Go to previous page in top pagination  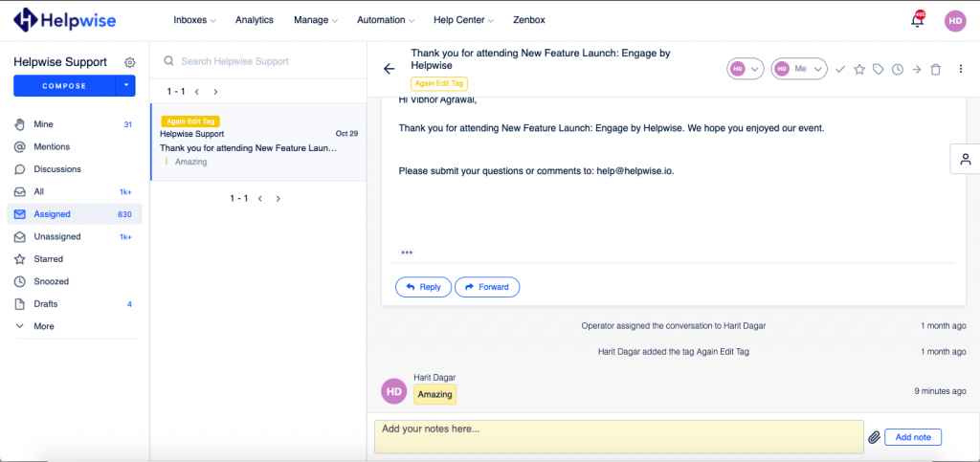coord(197,92)
